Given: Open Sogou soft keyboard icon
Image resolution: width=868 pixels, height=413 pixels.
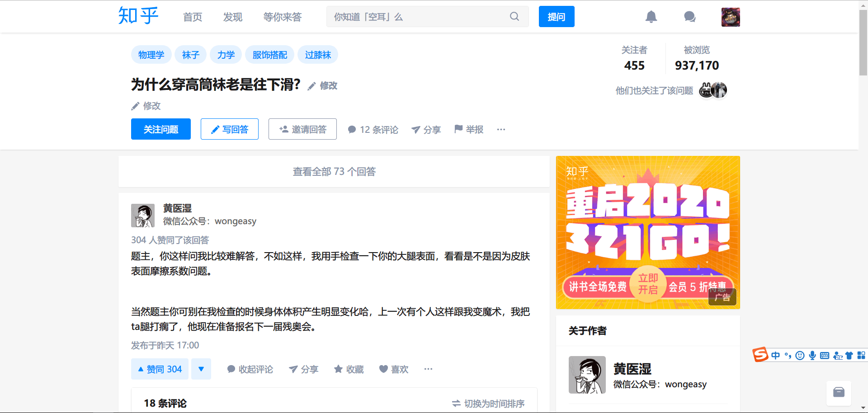Looking at the screenshot, I should pyautogui.click(x=825, y=356).
